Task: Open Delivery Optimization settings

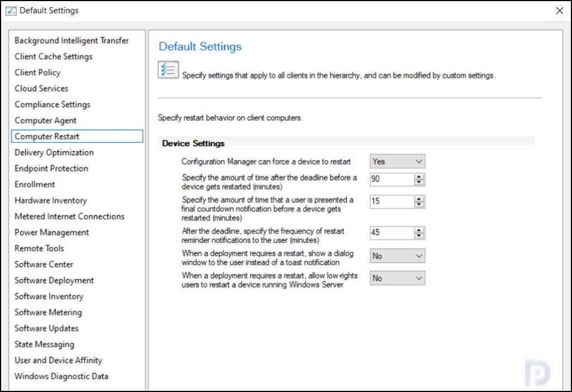Action: [54, 152]
